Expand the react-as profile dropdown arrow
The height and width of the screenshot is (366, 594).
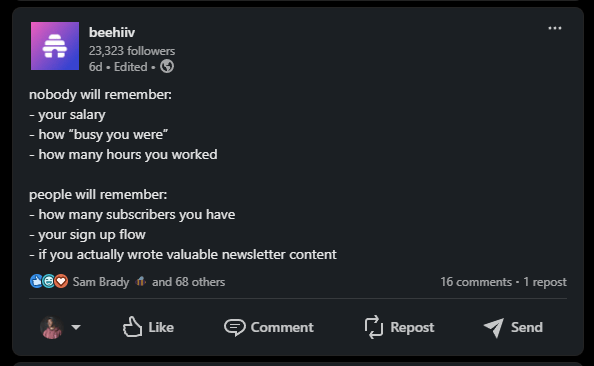click(x=76, y=327)
